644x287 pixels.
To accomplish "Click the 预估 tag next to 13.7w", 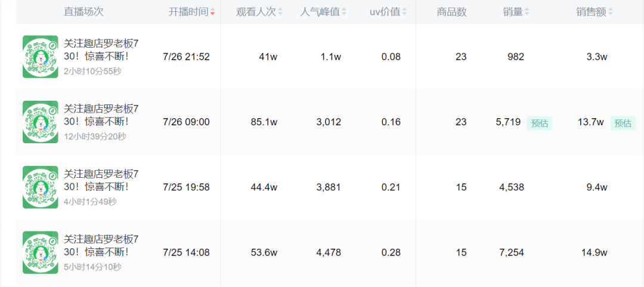I will (623, 123).
